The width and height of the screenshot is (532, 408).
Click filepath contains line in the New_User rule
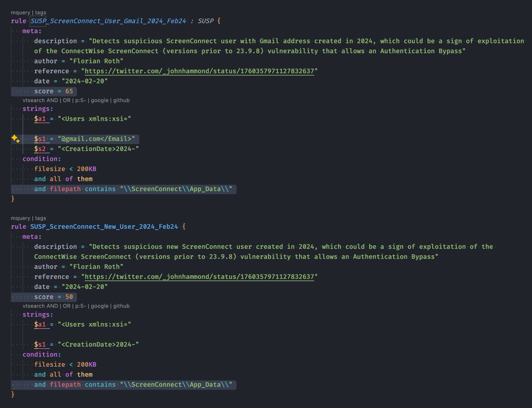[x=133, y=384]
